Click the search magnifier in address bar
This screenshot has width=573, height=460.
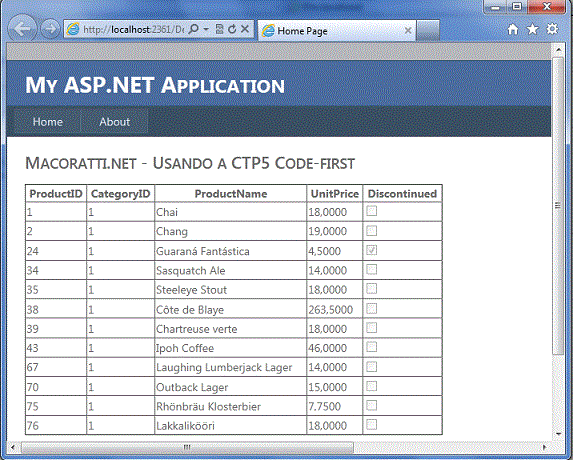pyautogui.click(x=194, y=29)
